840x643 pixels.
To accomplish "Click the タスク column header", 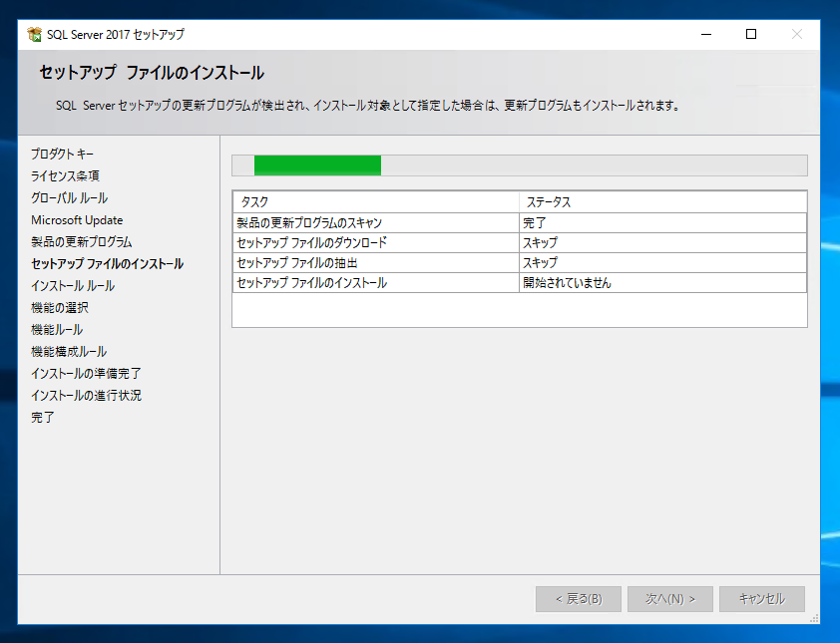I will [x=376, y=202].
